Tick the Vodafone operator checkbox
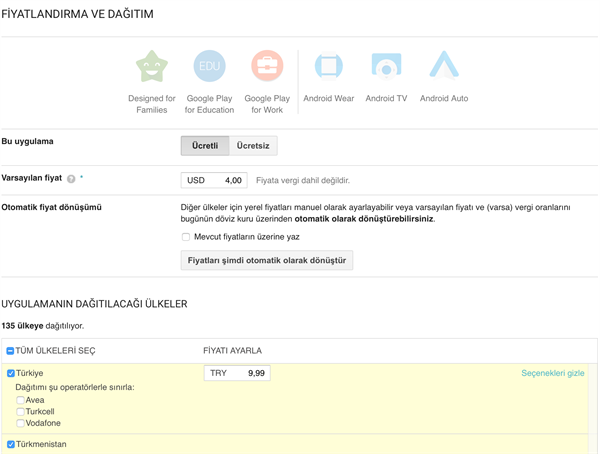 tap(20, 423)
